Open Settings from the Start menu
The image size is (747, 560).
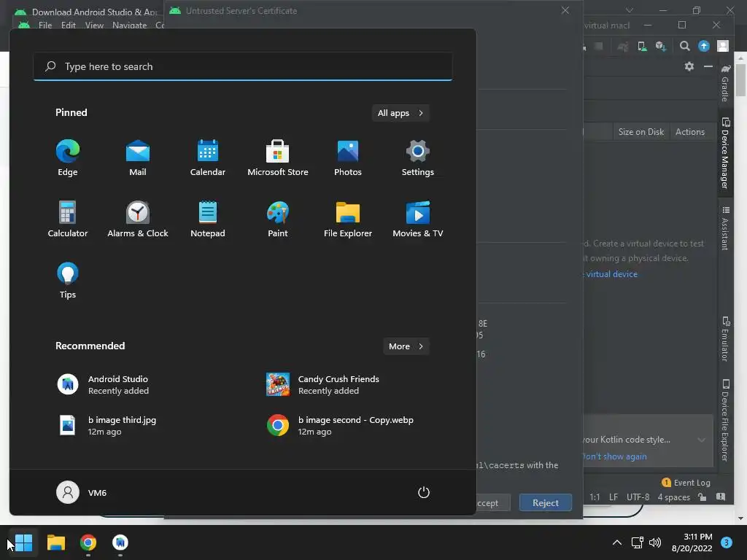(418, 158)
